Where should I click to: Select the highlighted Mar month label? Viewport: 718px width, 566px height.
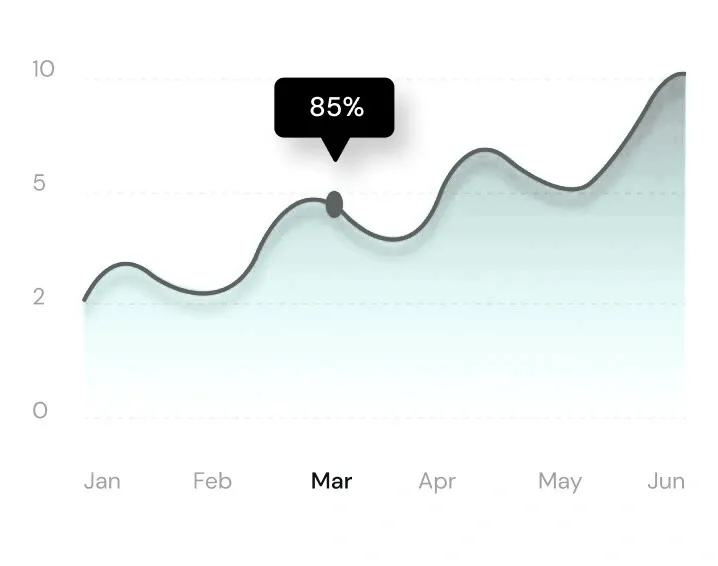(x=332, y=481)
